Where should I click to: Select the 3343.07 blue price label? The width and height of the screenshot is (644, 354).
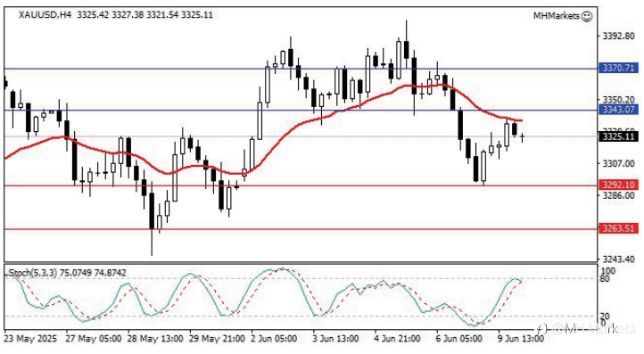pyautogui.click(x=618, y=110)
